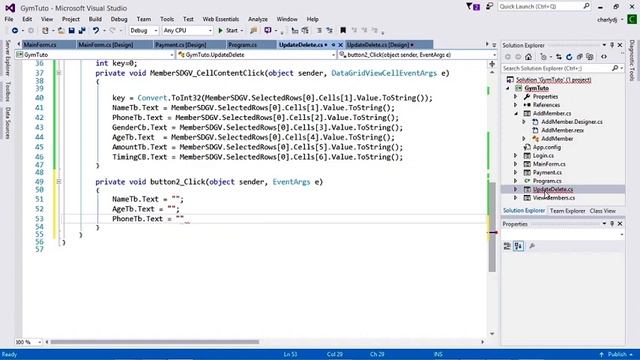640x360 pixels.
Task: Collapse the AddMember.cs node
Action: coord(516,113)
